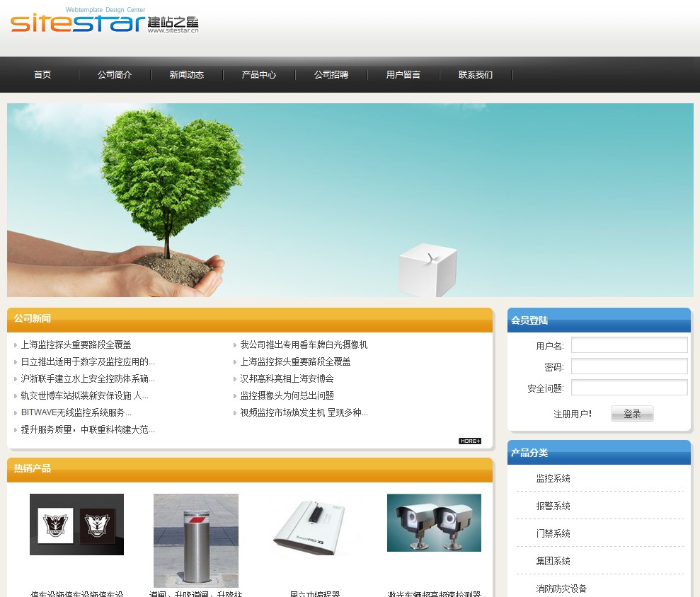
Task: Click the heart-shaped tree banner image
Action: pos(350,200)
